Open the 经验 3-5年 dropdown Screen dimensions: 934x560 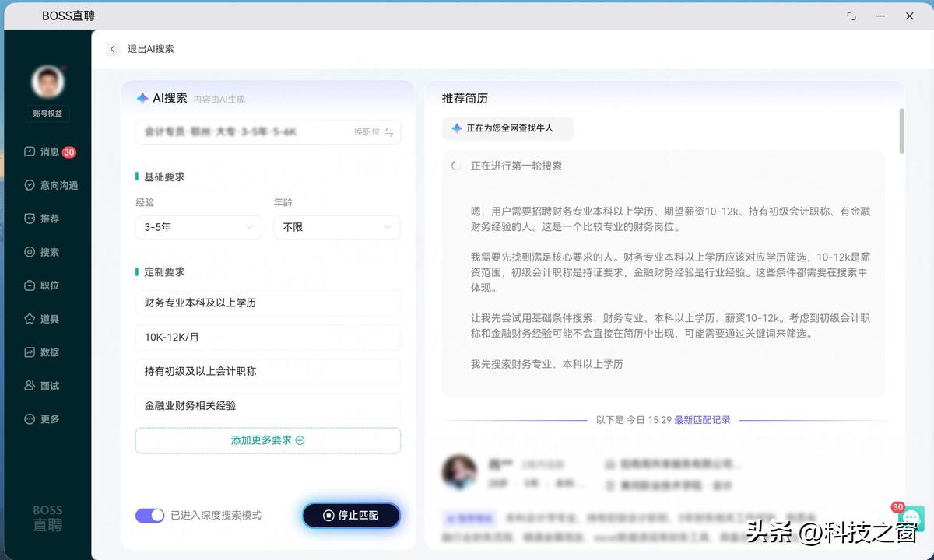tap(198, 228)
